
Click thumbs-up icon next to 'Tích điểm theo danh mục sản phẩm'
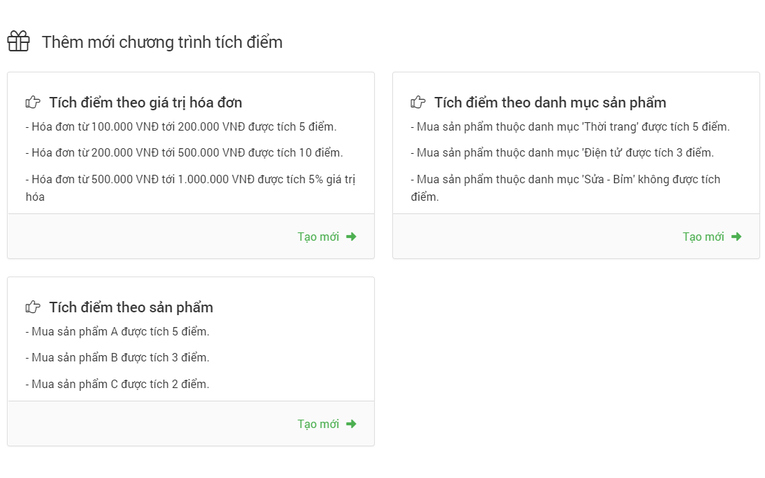(418, 102)
